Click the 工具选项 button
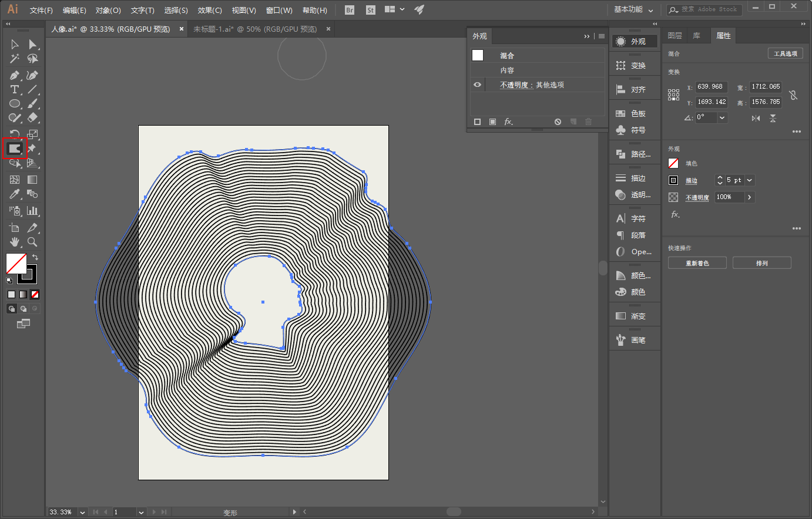Viewport: 812px width, 519px height. (786, 53)
